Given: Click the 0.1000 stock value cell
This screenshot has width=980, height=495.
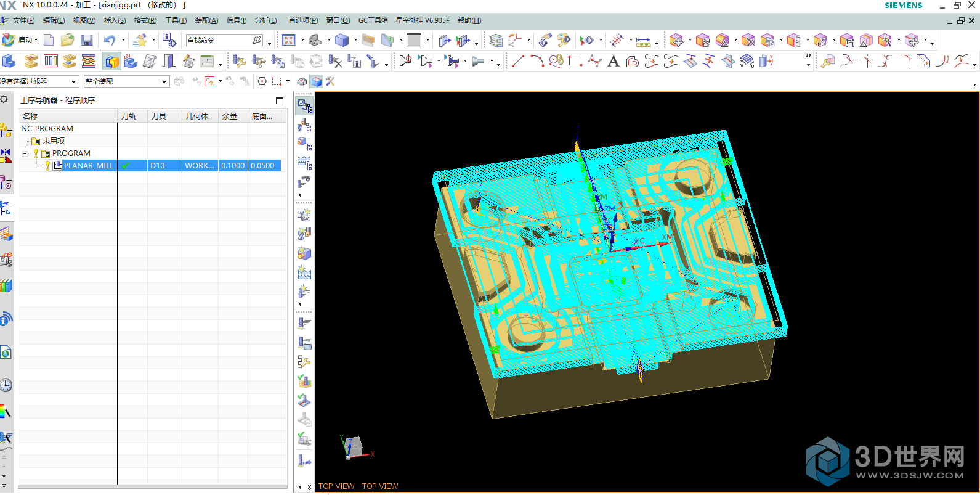Looking at the screenshot, I should point(233,165).
